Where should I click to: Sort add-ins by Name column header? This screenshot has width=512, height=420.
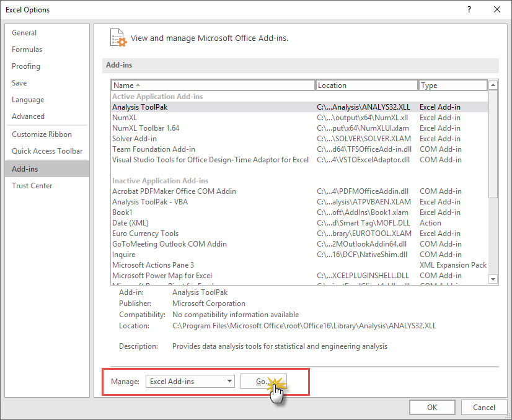pyautogui.click(x=213, y=85)
